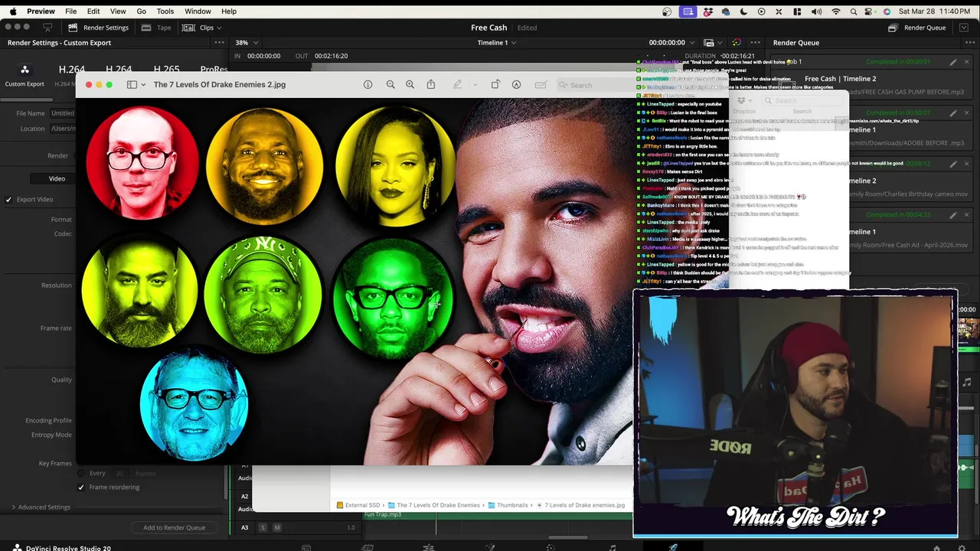Click the form filling icon in Preview
Image resolution: width=980 pixels, height=551 pixels.
point(540,85)
